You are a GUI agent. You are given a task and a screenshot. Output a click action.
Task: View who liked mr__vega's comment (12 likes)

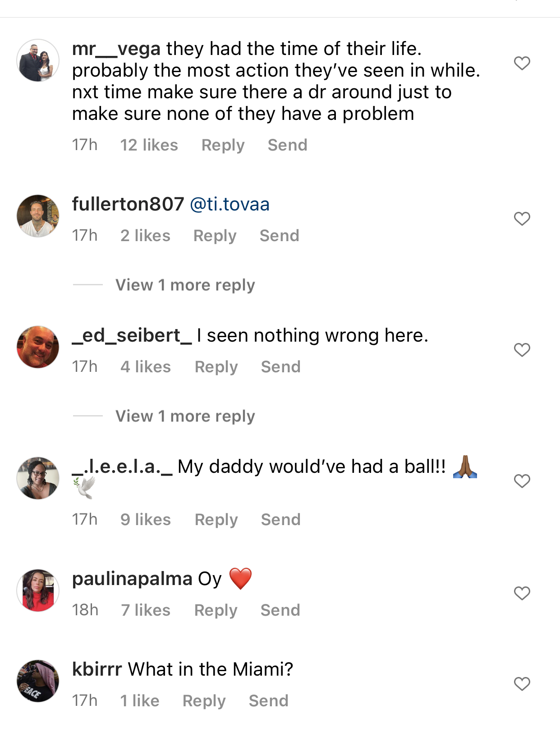pyautogui.click(x=149, y=145)
